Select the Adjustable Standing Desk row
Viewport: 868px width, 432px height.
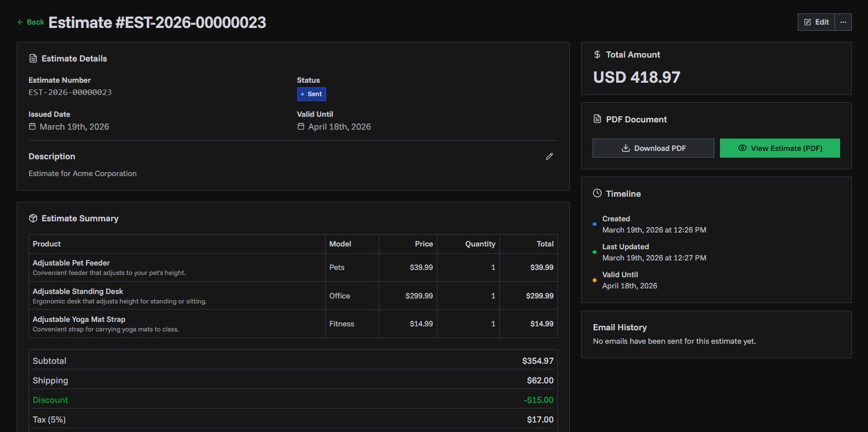coord(223,295)
